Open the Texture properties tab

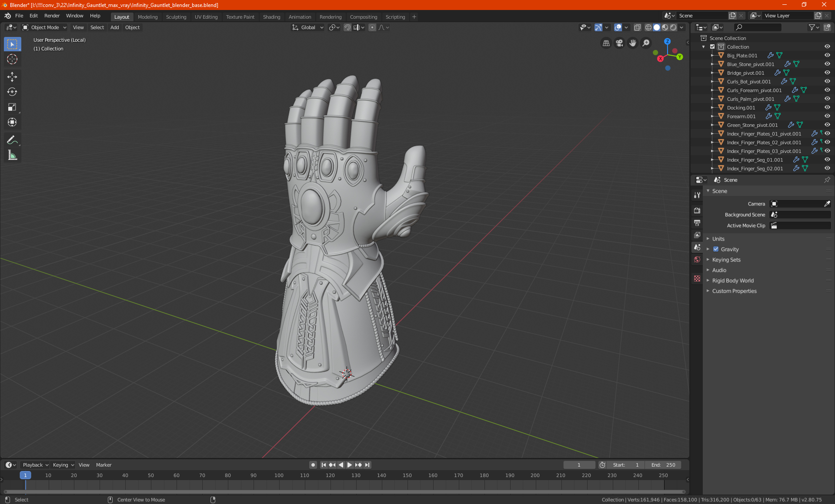[697, 279]
